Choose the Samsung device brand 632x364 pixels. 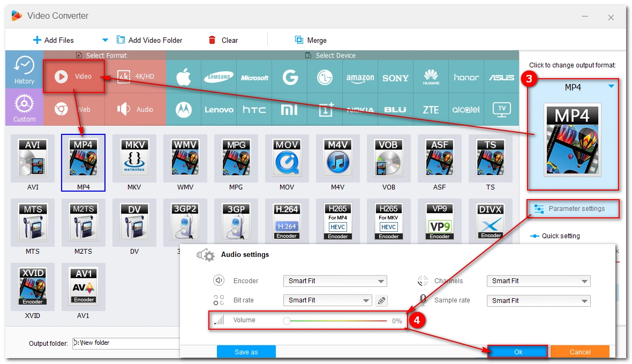(x=219, y=77)
